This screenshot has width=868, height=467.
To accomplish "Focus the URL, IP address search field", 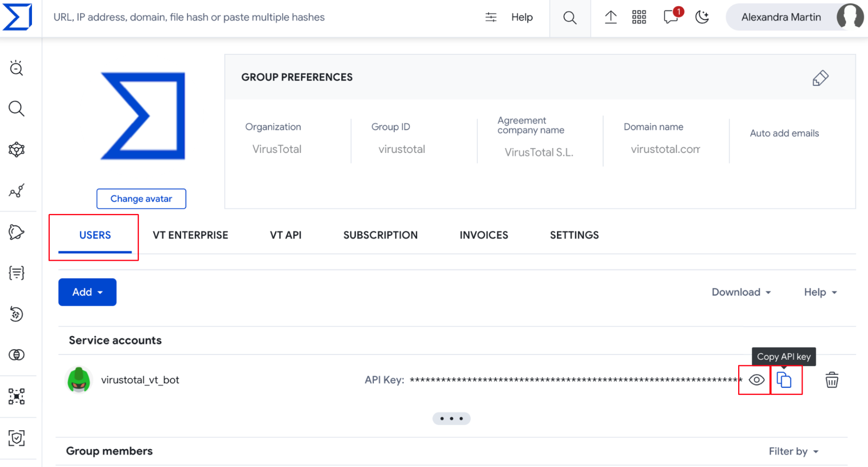I will point(189,17).
